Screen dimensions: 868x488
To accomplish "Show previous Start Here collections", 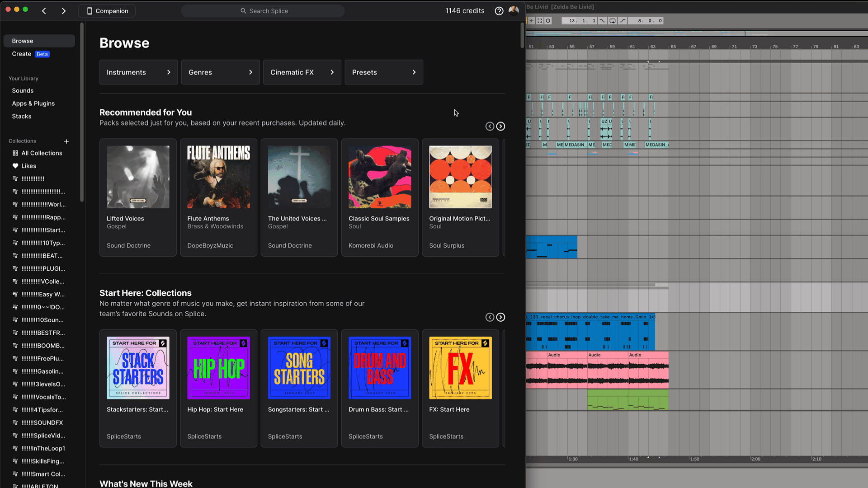I will (490, 317).
